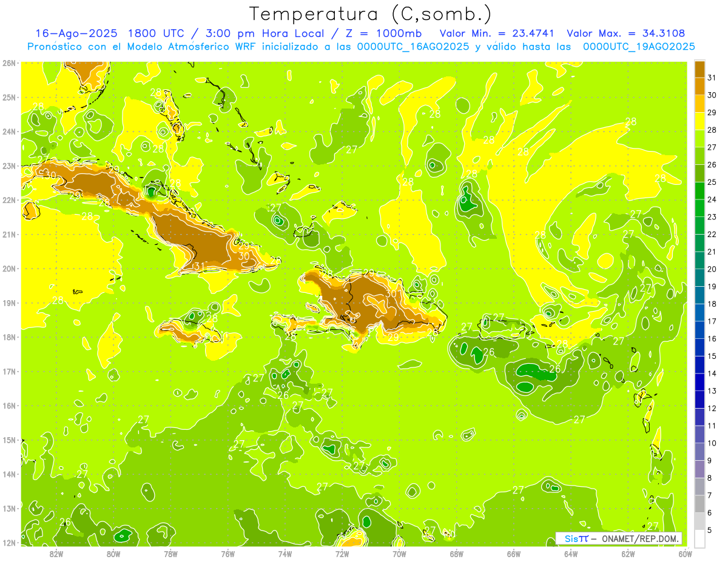This screenshot has height=562, width=728.
Task: Click the '24N' latitude axis label
Action: click(x=10, y=131)
